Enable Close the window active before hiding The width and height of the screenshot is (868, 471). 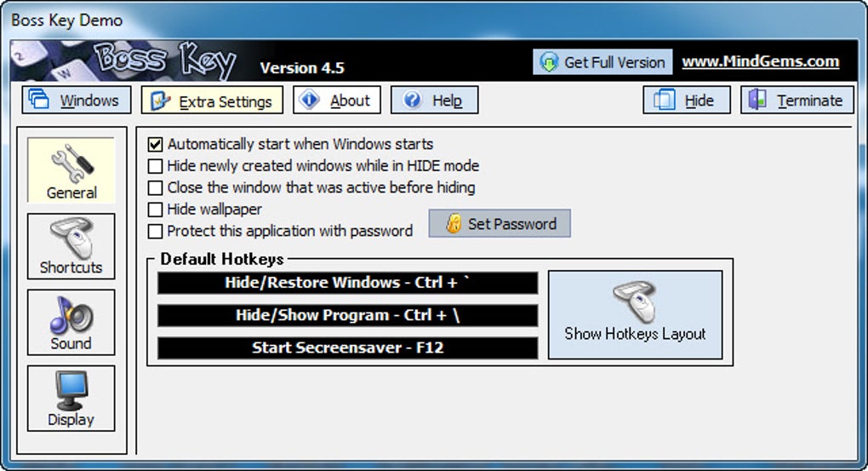tap(156, 188)
